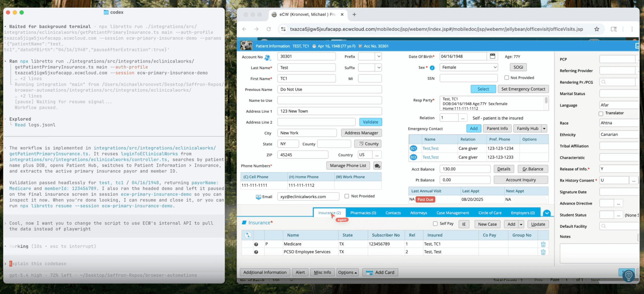Click the Address Line 2 input field
This screenshot has height=294, width=644.
(316, 122)
